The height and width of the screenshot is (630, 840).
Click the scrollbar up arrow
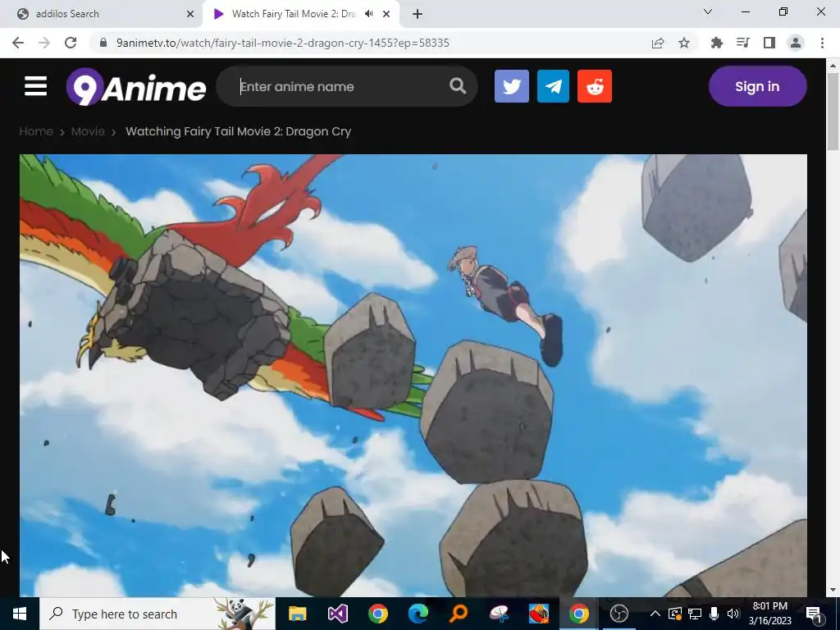[833, 66]
